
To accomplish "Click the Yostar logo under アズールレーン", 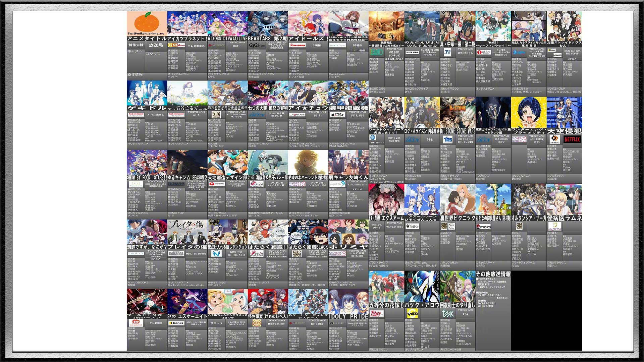I will point(412,226).
